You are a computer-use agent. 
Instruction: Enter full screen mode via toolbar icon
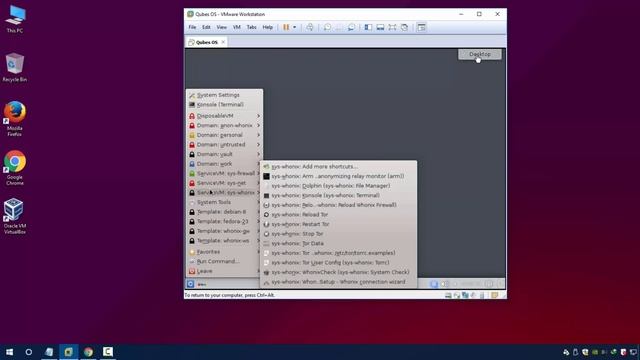[392, 27]
